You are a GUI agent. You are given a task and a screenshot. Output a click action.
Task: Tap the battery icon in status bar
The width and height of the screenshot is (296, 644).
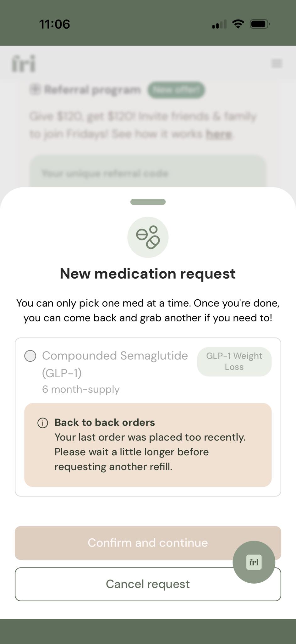tap(260, 24)
